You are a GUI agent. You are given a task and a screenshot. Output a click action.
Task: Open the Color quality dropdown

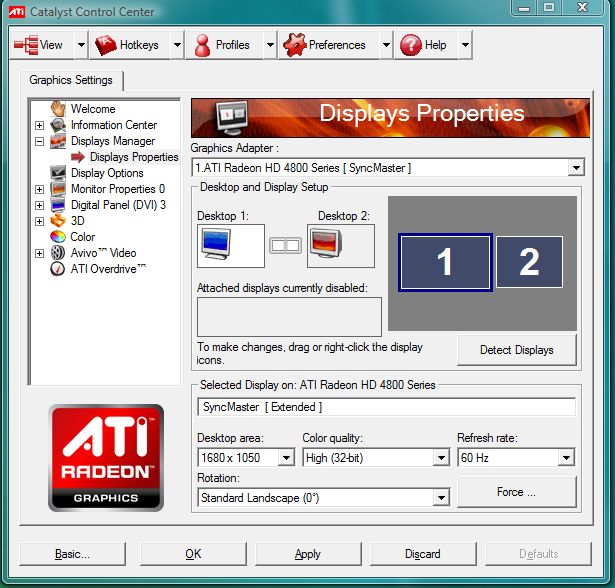(441, 458)
